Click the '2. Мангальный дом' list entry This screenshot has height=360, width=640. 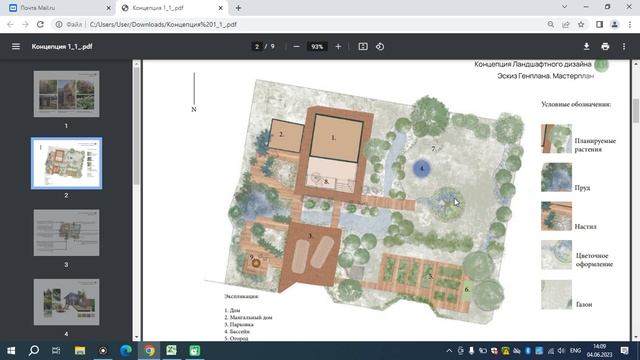(248, 317)
